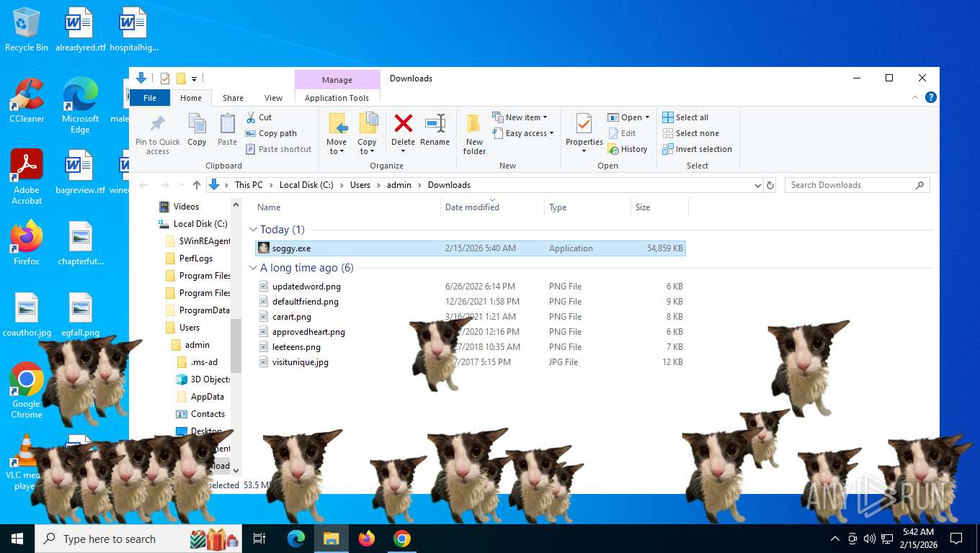Select Firefox desktop shortcut
The height and width of the screenshot is (553, 980).
click(27, 243)
